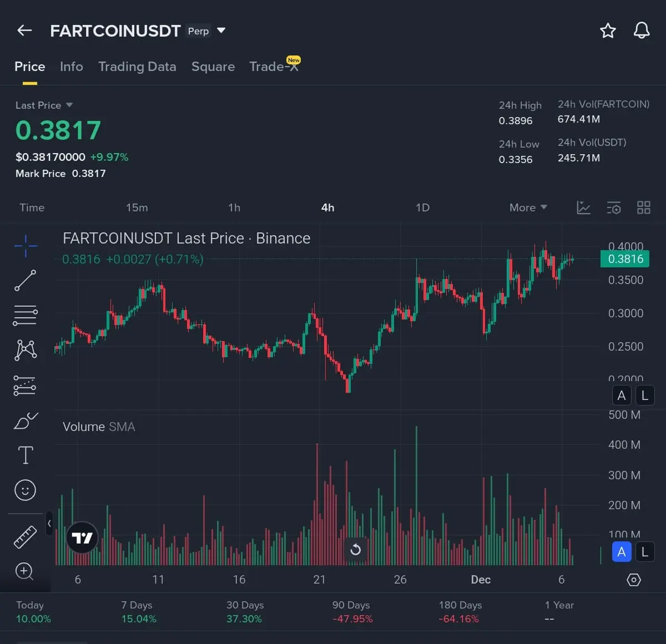Click the Mark Price 0.3817 text

(60, 174)
